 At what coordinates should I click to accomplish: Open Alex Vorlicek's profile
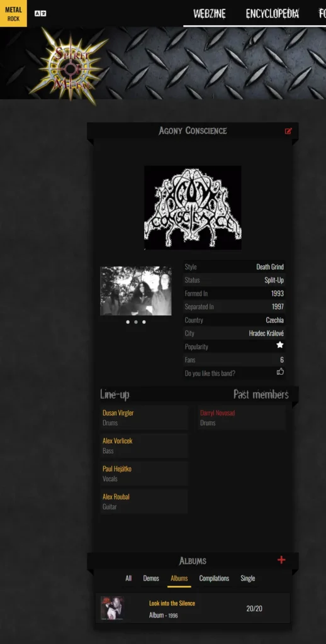(117, 441)
